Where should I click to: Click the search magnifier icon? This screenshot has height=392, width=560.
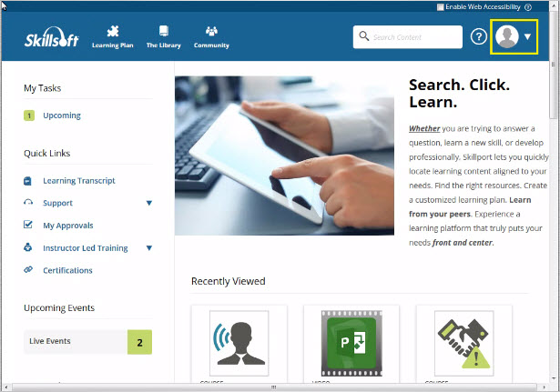[x=364, y=36]
